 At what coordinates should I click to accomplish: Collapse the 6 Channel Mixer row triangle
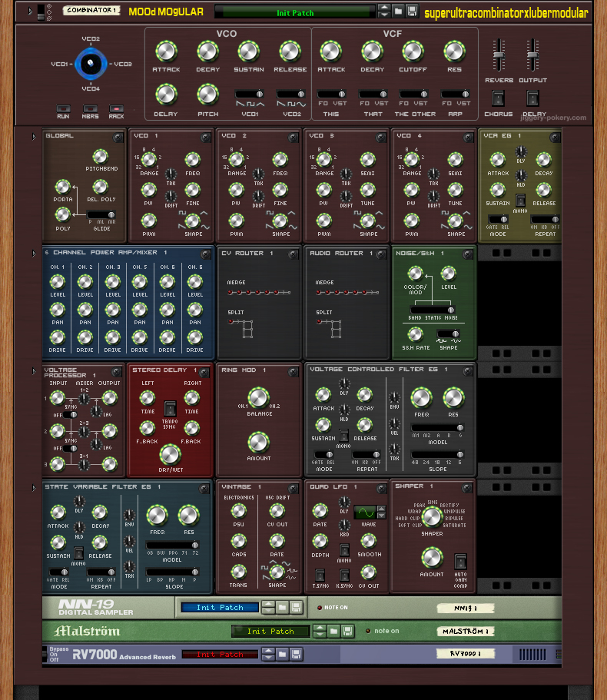pos(34,254)
